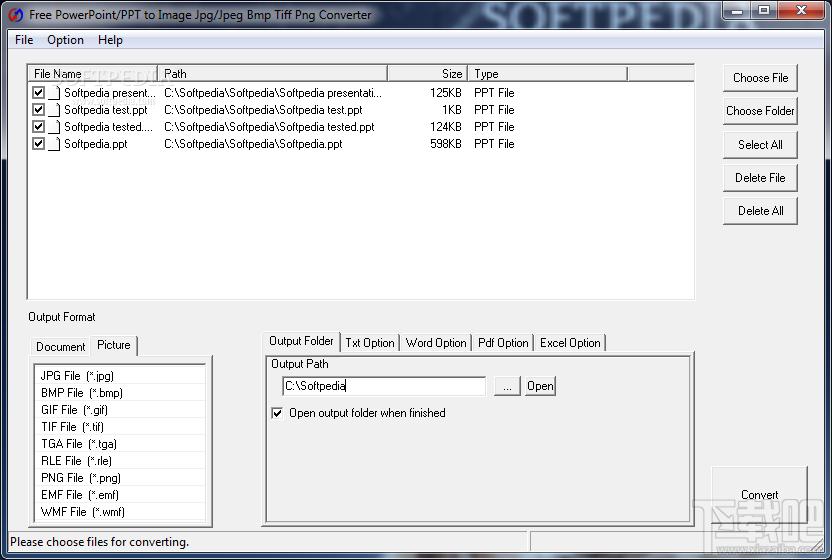
Task: Click the Select All button
Action: point(760,145)
